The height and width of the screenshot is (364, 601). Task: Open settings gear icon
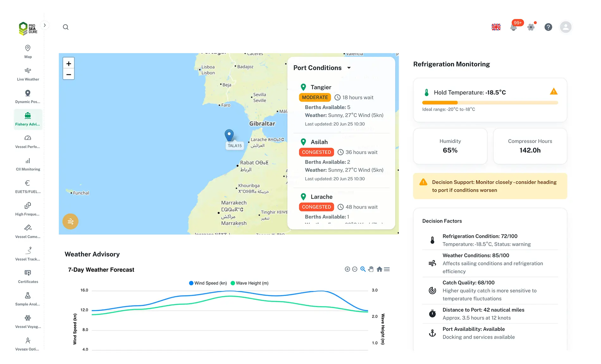pyautogui.click(x=531, y=27)
